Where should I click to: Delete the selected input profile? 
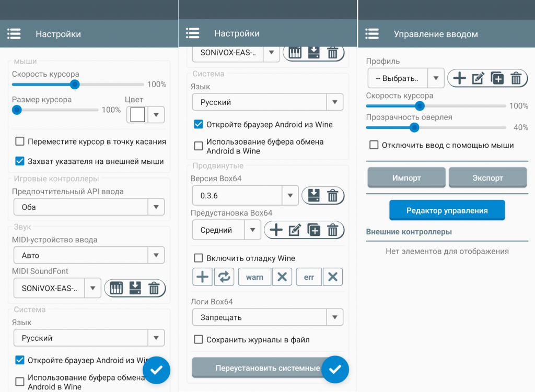(x=516, y=79)
